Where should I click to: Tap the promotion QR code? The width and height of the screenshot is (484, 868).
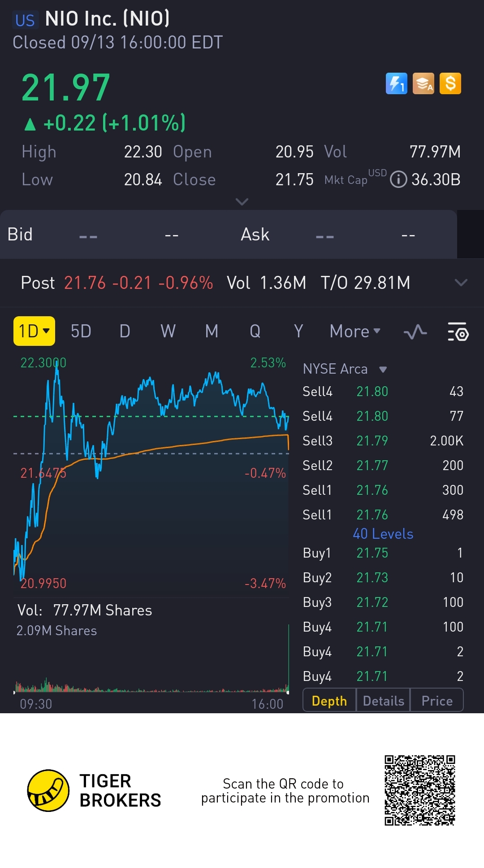(x=419, y=790)
